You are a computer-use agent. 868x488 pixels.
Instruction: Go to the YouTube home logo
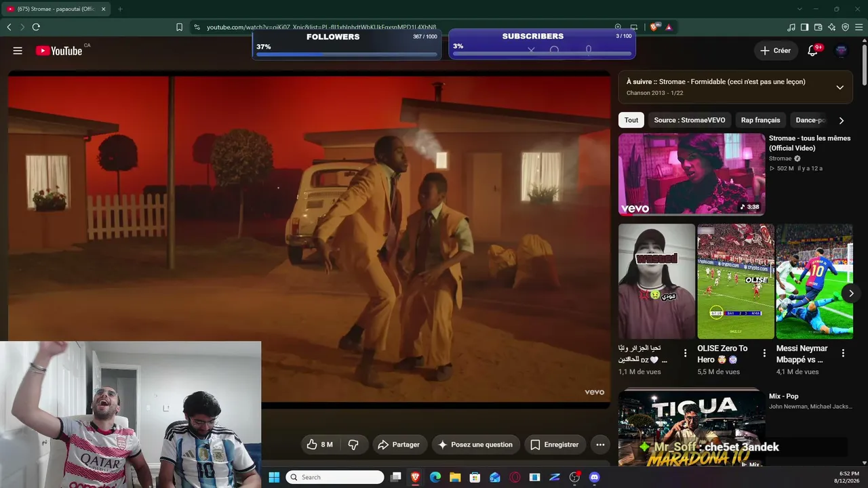tap(59, 51)
